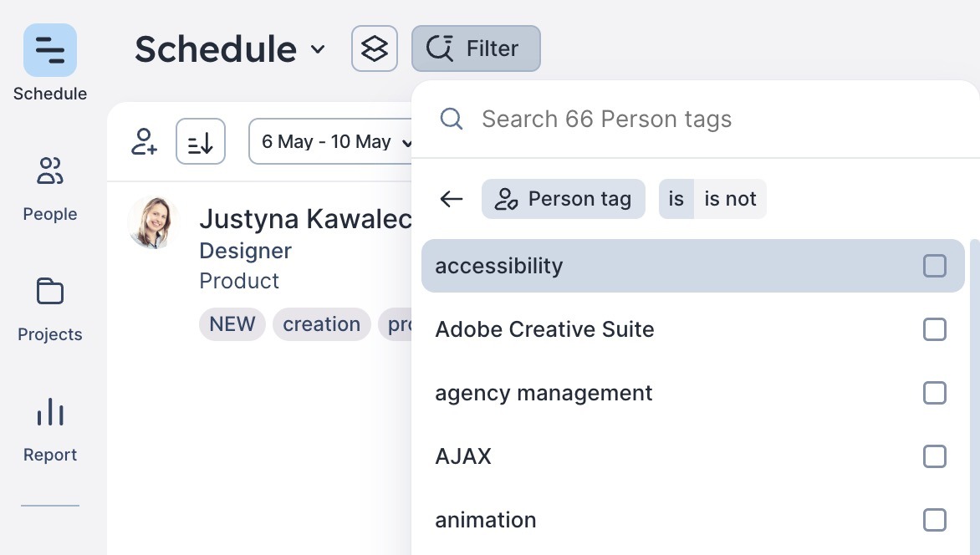
Task: Click the add person icon
Action: click(x=143, y=140)
